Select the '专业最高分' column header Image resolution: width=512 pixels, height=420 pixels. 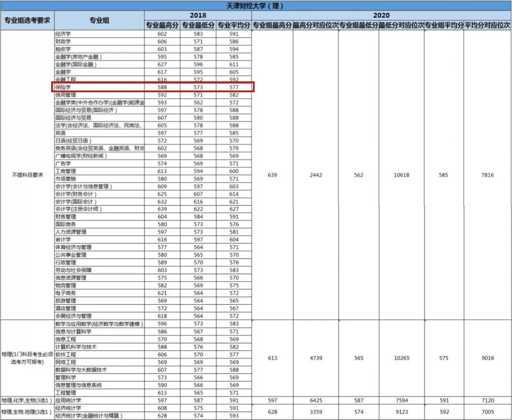(162, 25)
